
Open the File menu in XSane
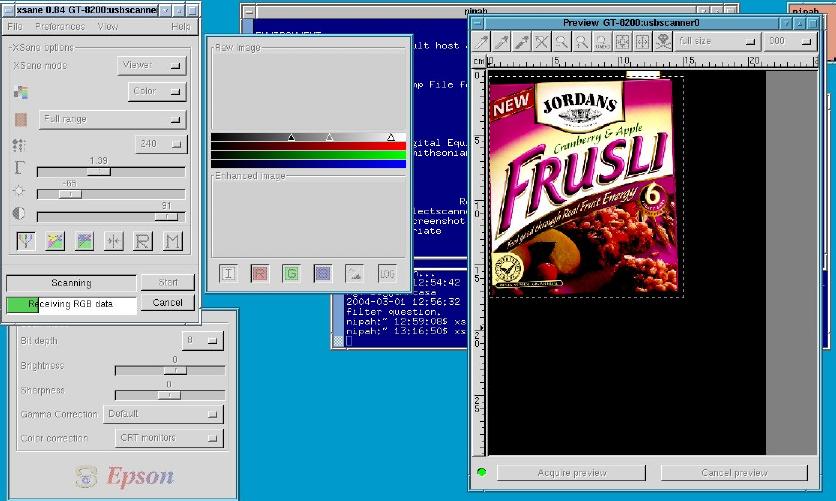[15, 26]
